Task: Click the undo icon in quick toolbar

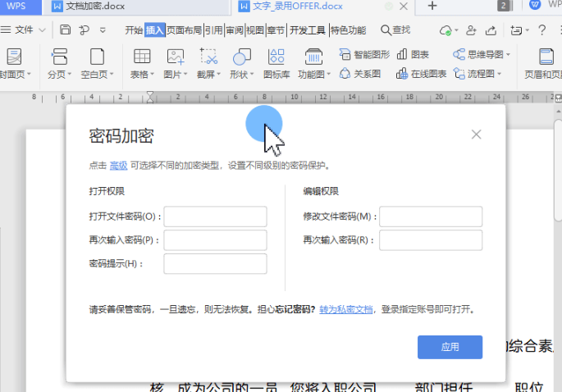Action: (85, 30)
